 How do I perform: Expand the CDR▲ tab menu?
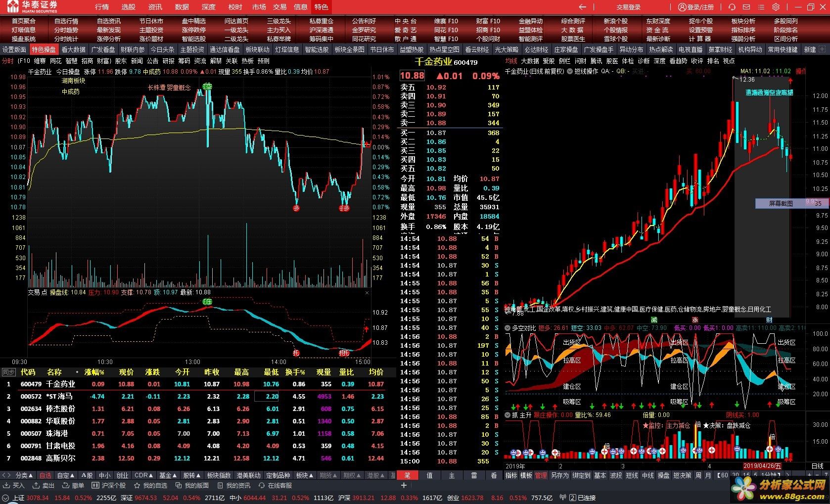point(144,475)
